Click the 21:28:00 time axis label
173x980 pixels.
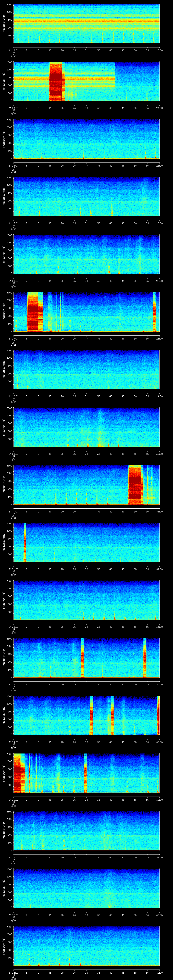13,396
